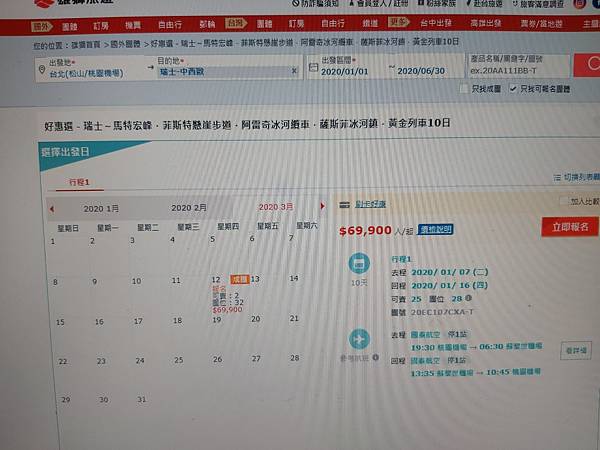Click the calendar icon beside 出發區間
The image size is (600, 450).
click(x=313, y=67)
